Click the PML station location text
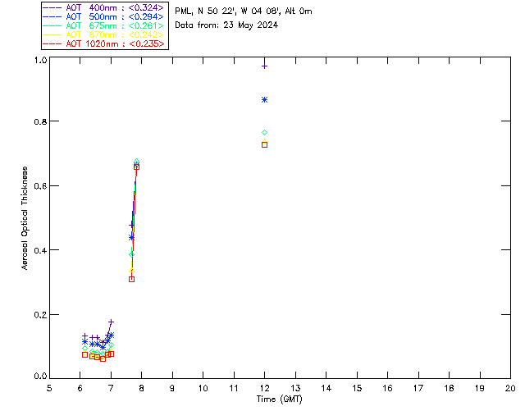 244,11
